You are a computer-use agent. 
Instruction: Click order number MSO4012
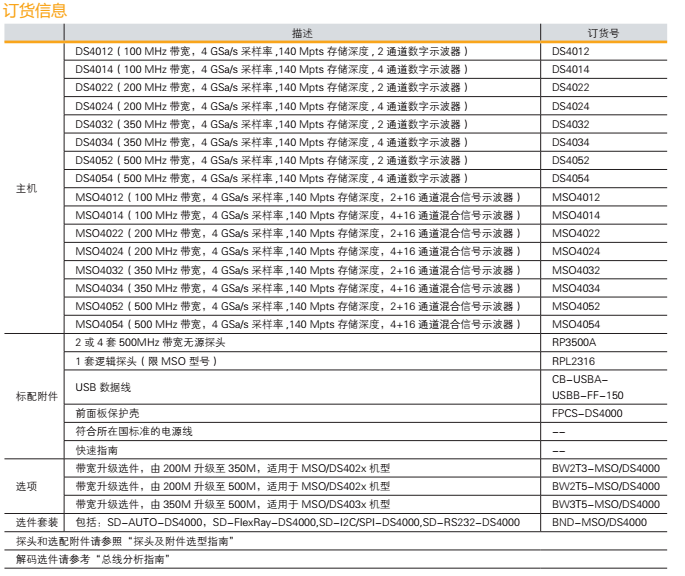click(x=576, y=198)
